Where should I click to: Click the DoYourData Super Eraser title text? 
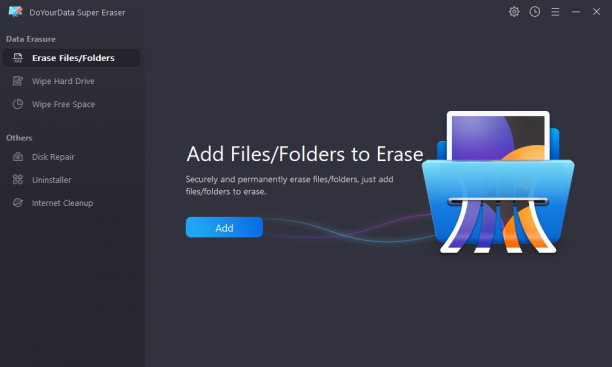77,12
